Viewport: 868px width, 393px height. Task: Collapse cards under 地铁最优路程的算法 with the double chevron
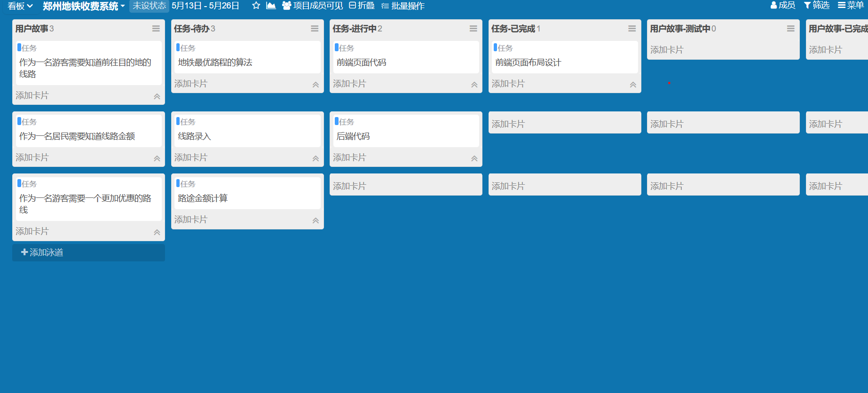click(316, 85)
